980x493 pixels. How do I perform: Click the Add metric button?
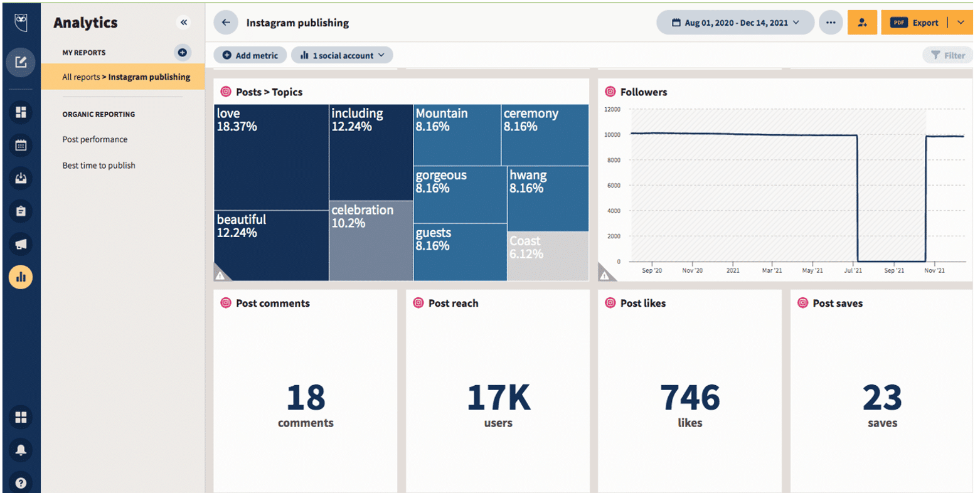tap(250, 55)
